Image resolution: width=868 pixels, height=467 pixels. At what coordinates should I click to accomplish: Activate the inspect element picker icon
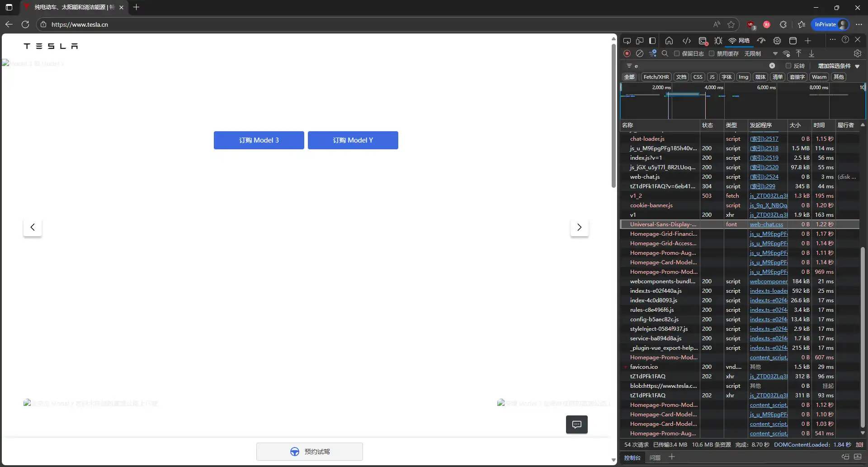point(627,41)
